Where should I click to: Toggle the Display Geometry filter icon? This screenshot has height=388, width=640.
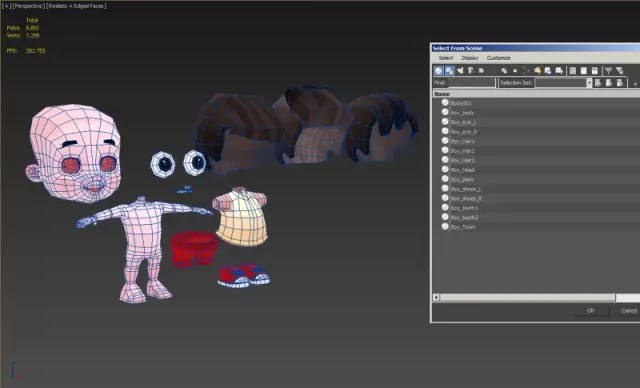(439, 71)
